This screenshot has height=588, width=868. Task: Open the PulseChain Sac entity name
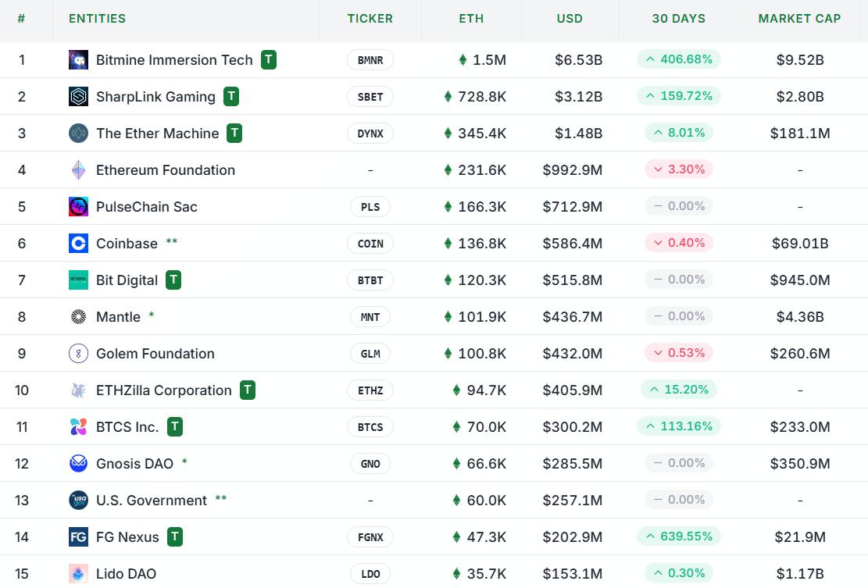tap(147, 207)
